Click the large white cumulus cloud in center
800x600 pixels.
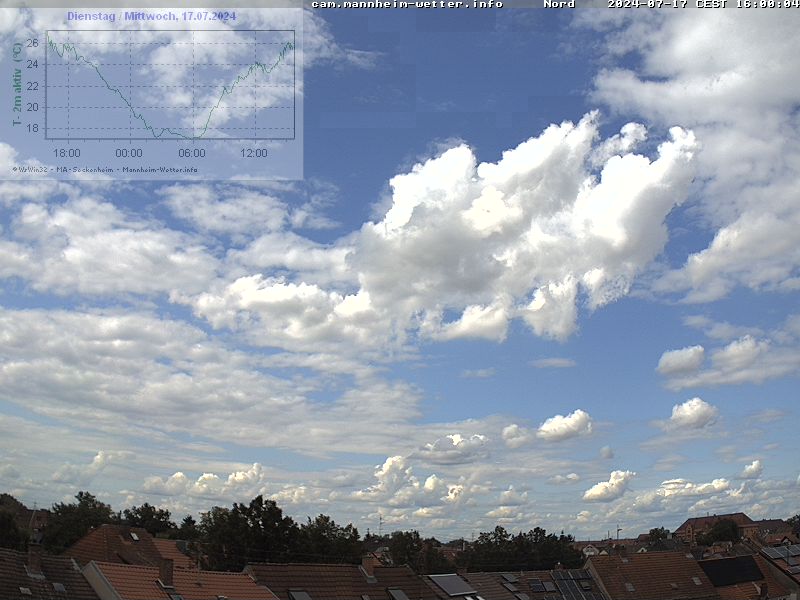[520, 220]
